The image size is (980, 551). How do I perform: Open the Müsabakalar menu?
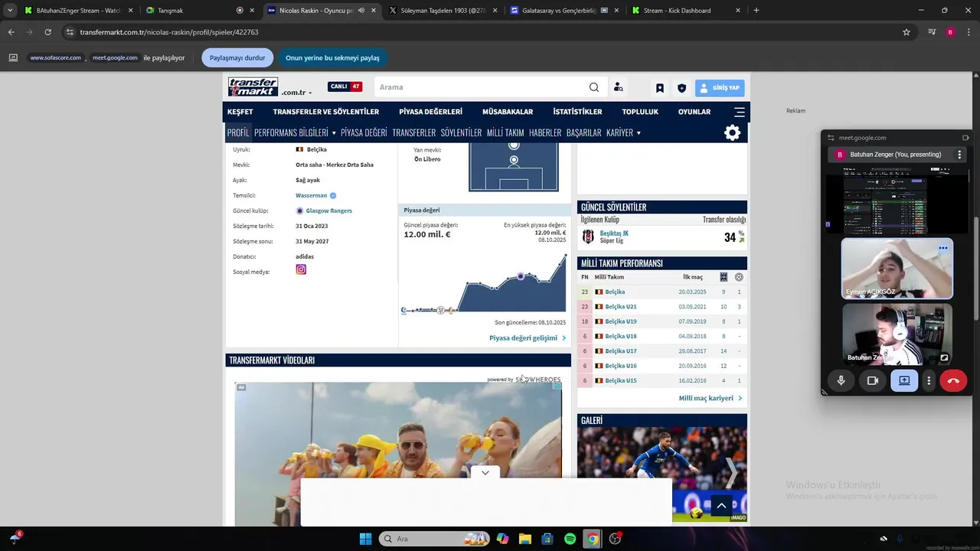(x=508, y=112)
